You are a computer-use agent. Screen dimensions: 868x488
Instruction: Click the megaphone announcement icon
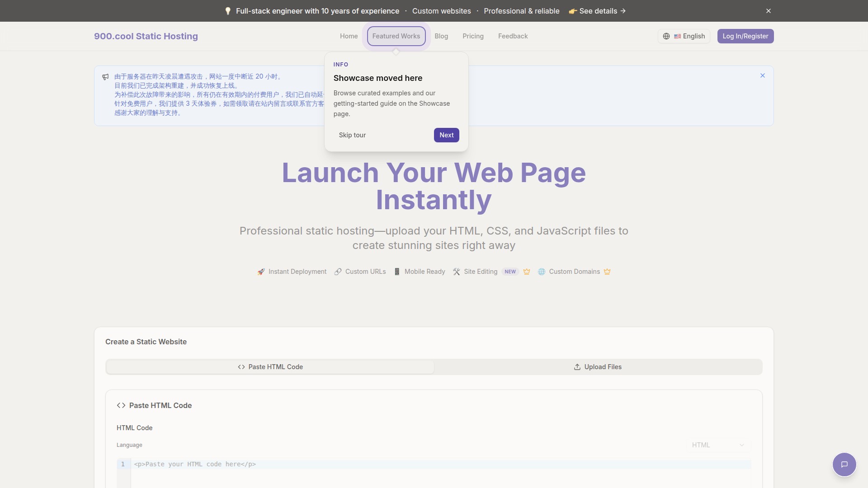(x=105, y=77)
